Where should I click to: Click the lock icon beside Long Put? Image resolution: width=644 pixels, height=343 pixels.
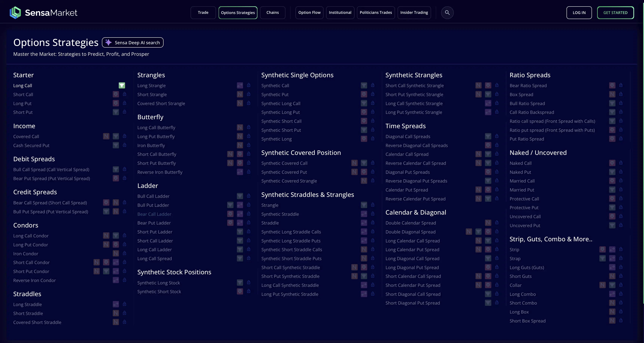[x=125, y=103]
